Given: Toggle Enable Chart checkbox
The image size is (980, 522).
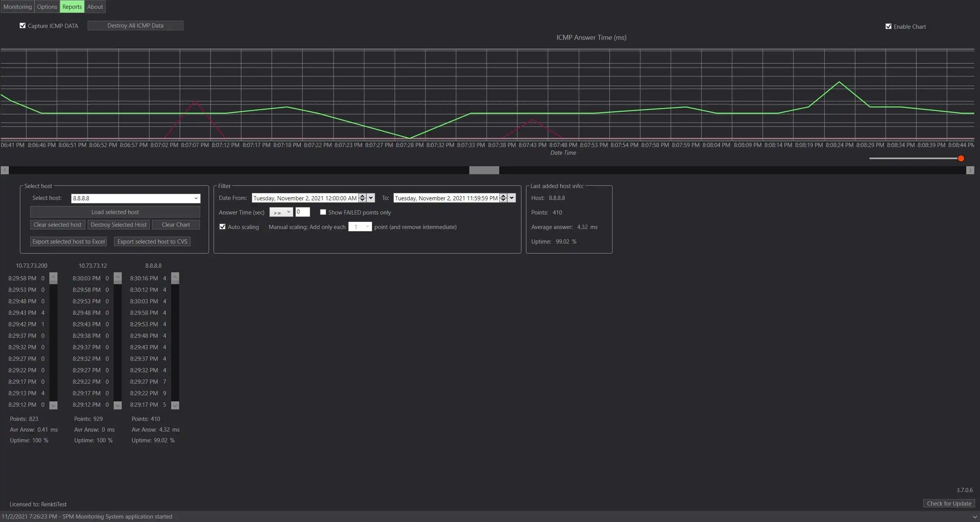Looking at the screenshot, I should [889, 26].
